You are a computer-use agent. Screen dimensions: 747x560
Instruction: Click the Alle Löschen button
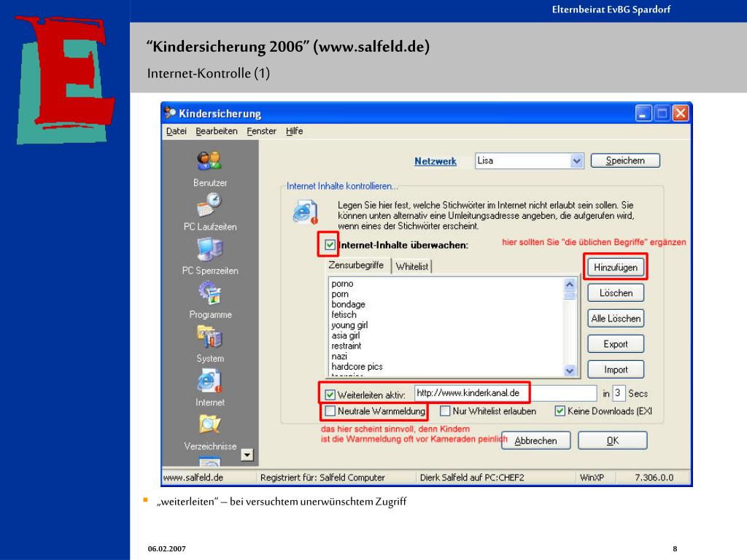616,318
